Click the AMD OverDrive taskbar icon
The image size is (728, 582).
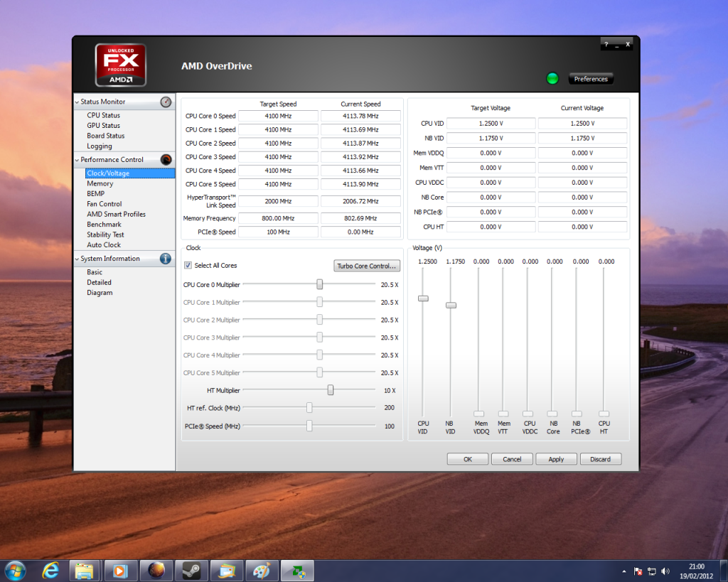[x=297, y=571]
